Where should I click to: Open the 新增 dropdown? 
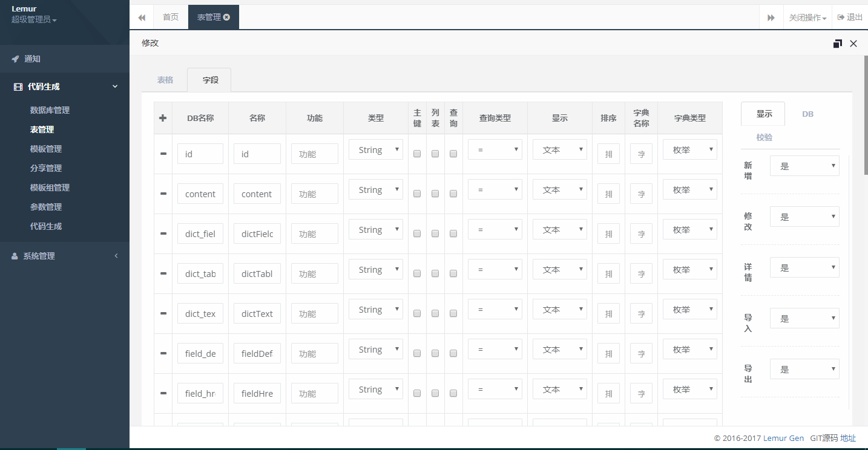[804, 166]
